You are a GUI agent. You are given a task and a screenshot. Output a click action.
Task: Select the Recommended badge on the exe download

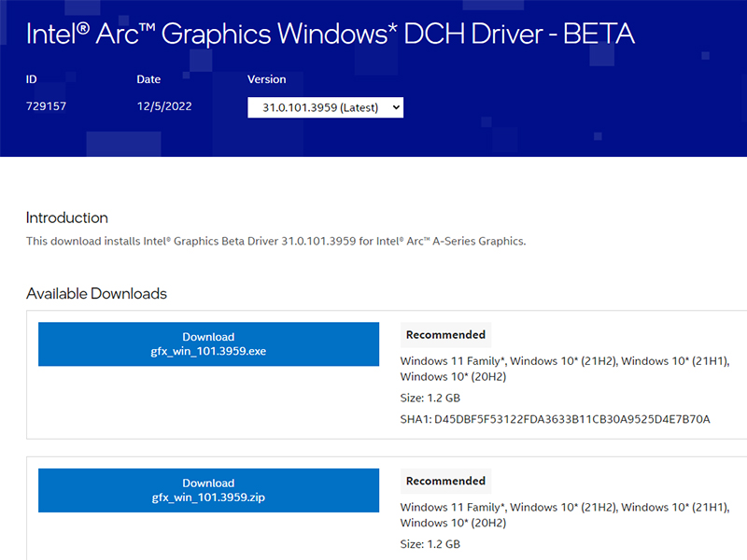(445, 334)
